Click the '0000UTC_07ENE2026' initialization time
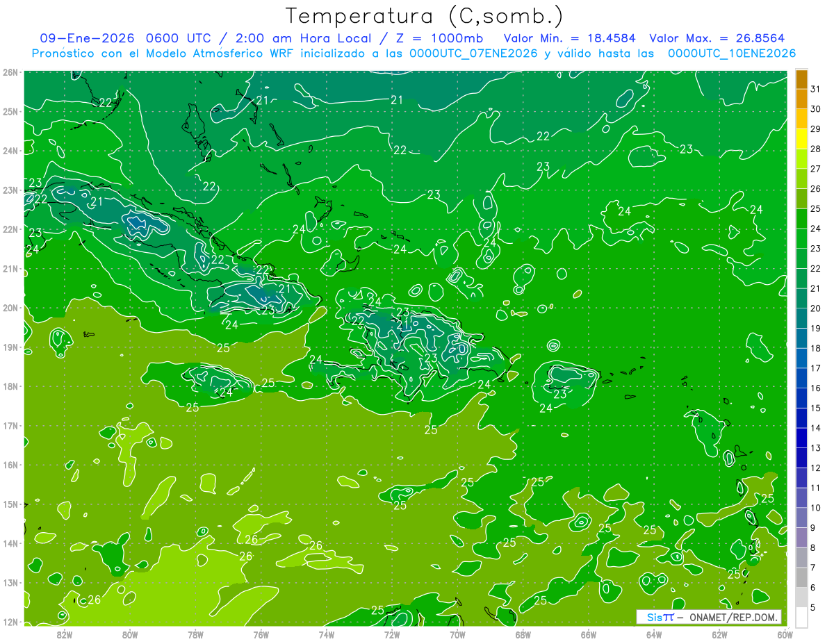The width and height of the screenshot is (834, 644). coord(473,53)
